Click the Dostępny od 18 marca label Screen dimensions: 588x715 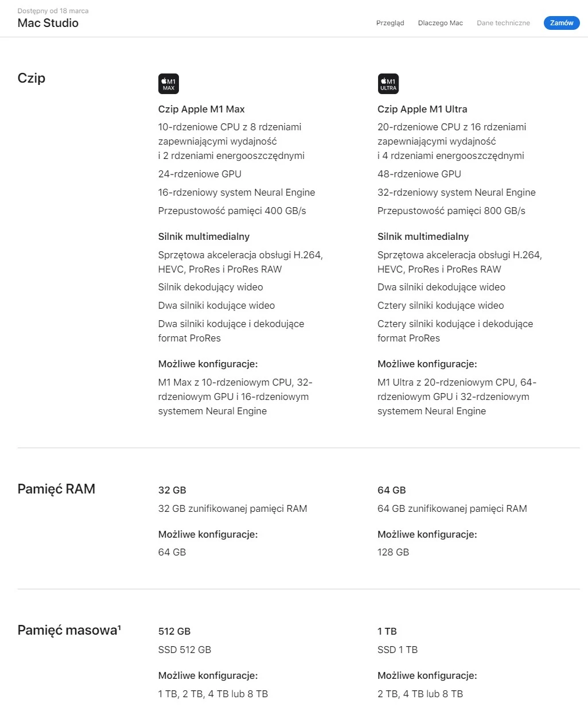(x=53, y=11)
